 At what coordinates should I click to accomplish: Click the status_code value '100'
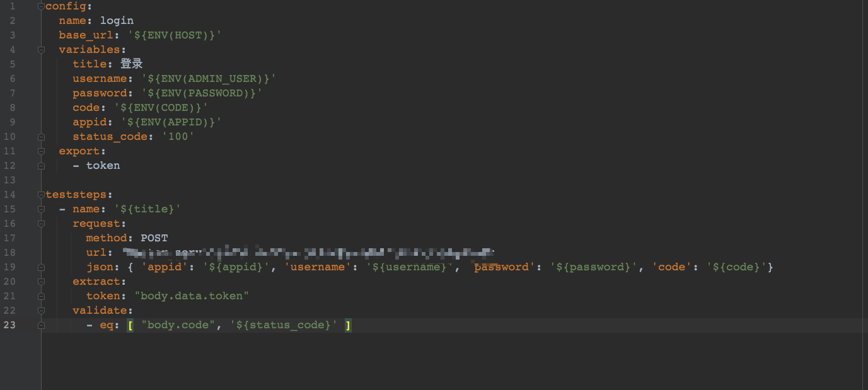[x=178, y=136]
